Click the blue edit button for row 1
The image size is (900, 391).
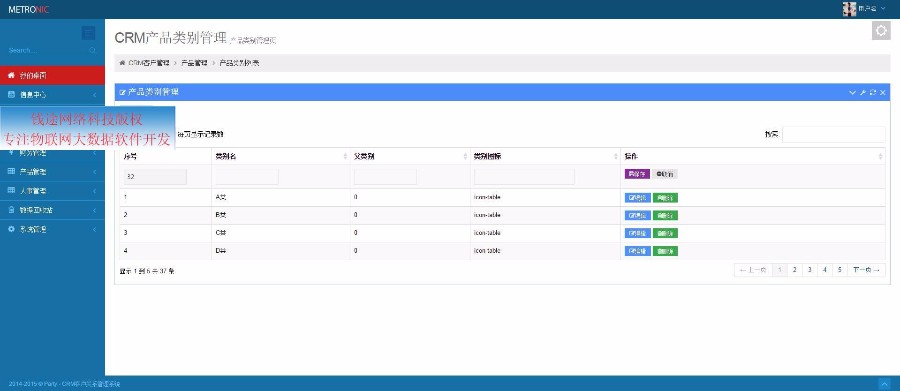click(x=638, y=198)
